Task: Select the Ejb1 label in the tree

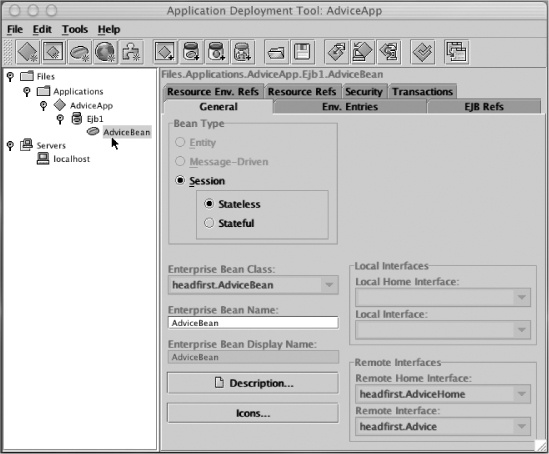Action: 95,119
